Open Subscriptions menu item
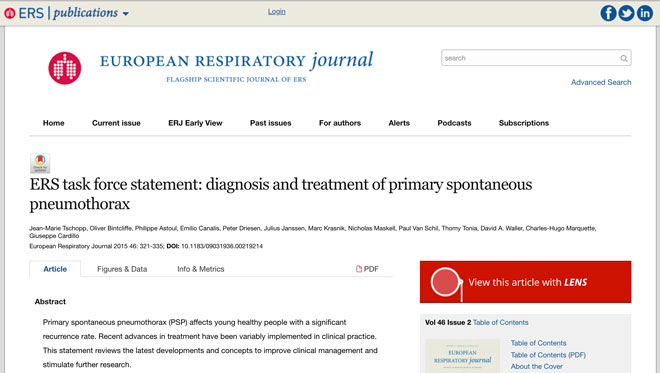The width and height of the screenshot is (660, 373). (524, 123)
